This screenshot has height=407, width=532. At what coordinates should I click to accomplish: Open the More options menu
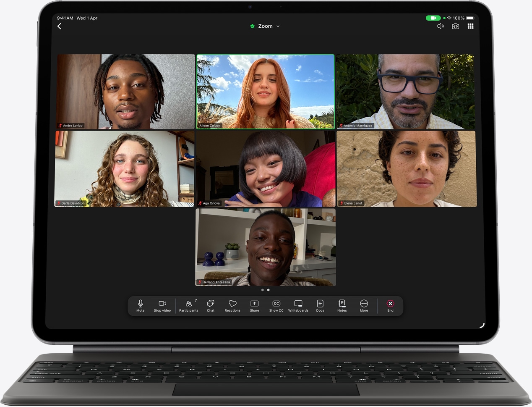(x=363, y=305)
